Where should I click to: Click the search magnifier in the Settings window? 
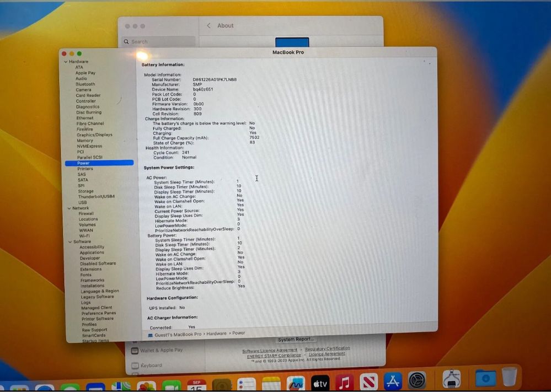(126, 41)
